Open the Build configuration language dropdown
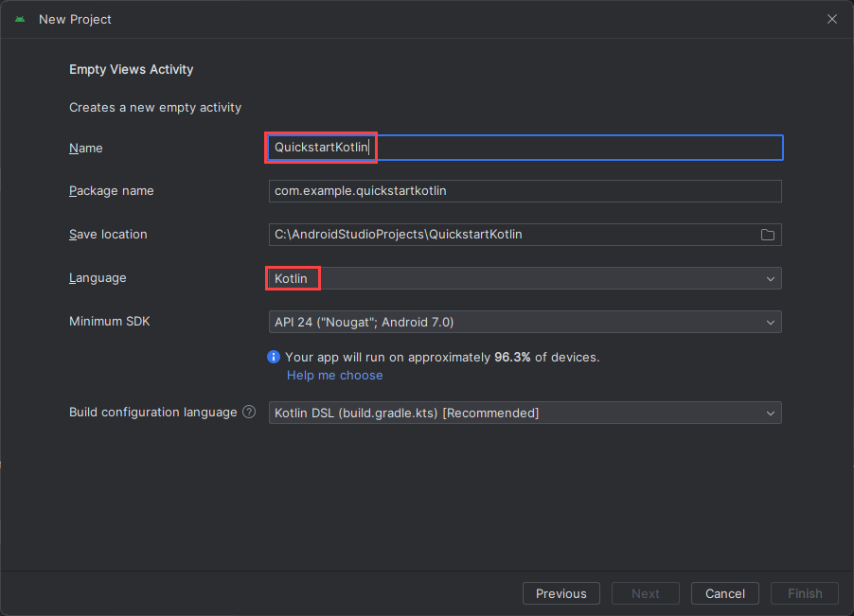This screenshot has width=854, height=616. coord(771,413)
